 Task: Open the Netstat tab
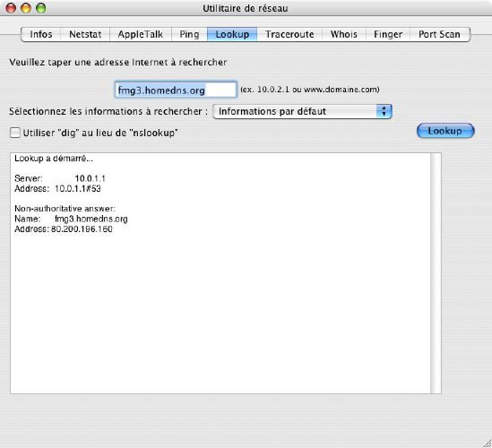tap(85, 34)
